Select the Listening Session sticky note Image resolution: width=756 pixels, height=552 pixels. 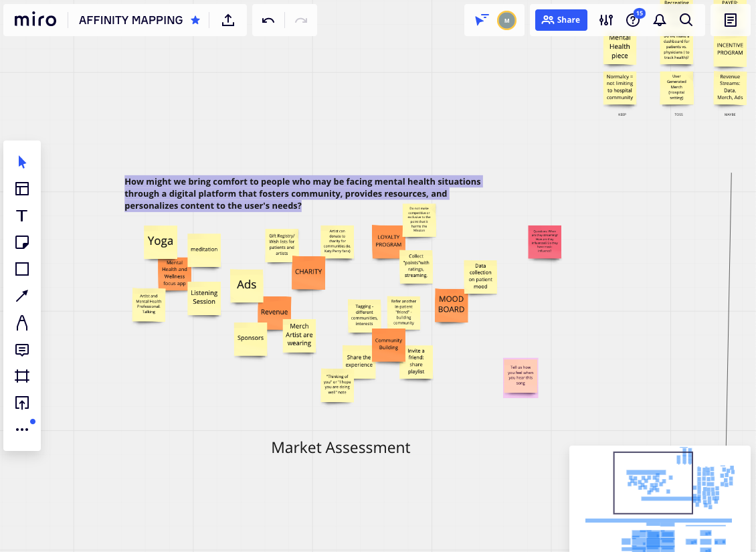(x=204, y=298)
